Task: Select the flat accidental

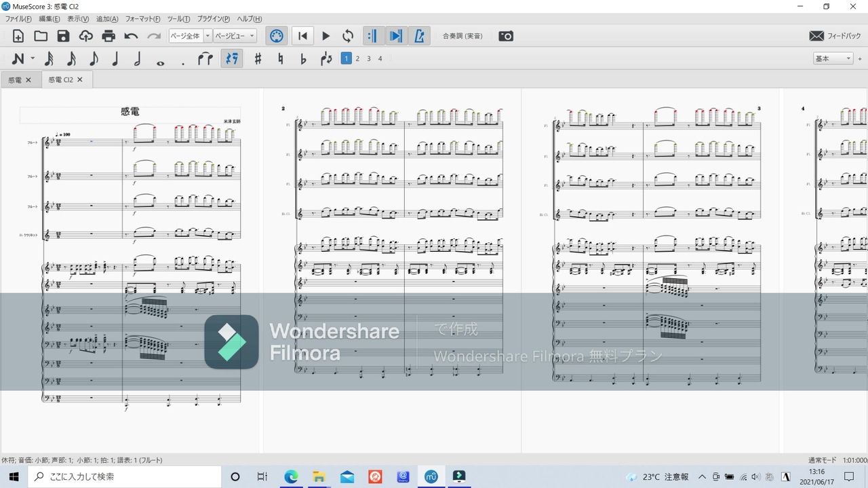Action: click(303, 59)
